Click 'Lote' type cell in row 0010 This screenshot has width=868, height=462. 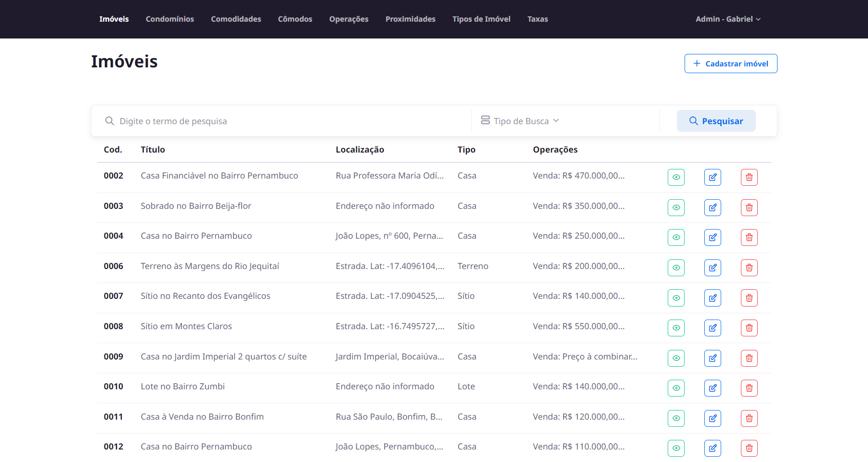[466, 386]
